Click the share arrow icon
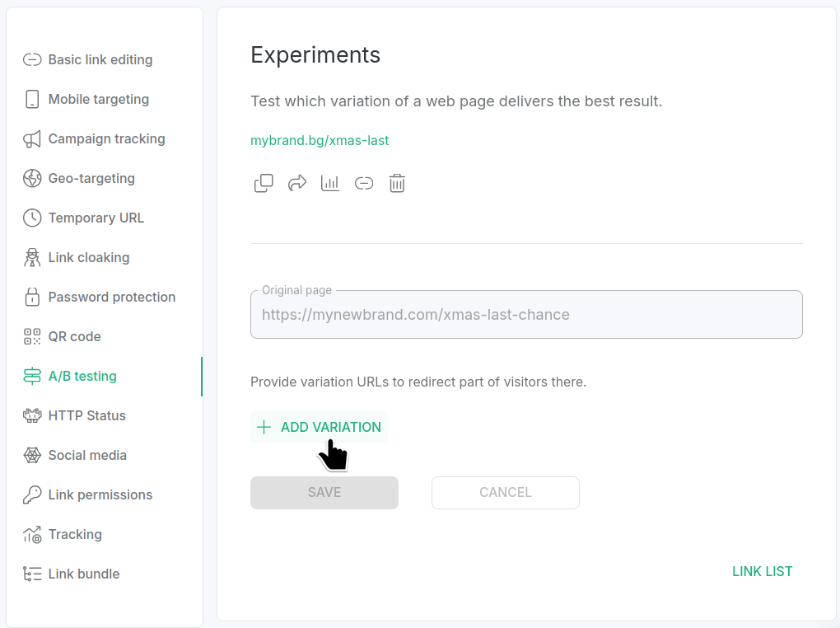Screen dimensions: 840x628 (297, 183)
